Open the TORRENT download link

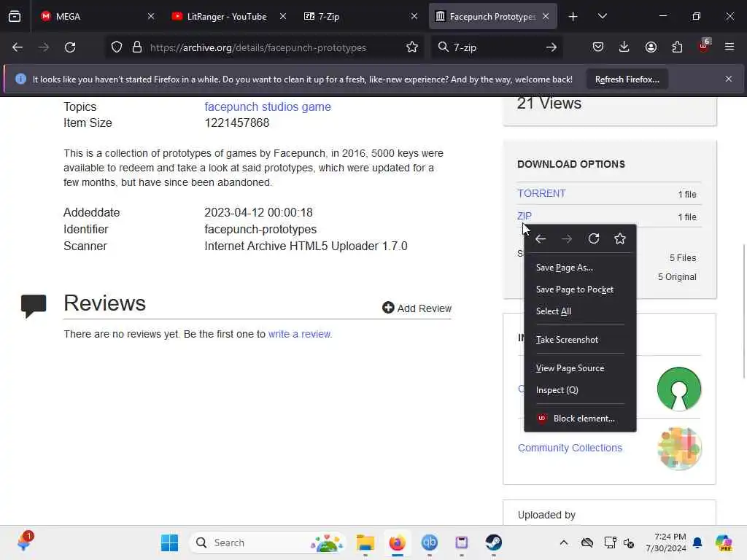point(541,193)
